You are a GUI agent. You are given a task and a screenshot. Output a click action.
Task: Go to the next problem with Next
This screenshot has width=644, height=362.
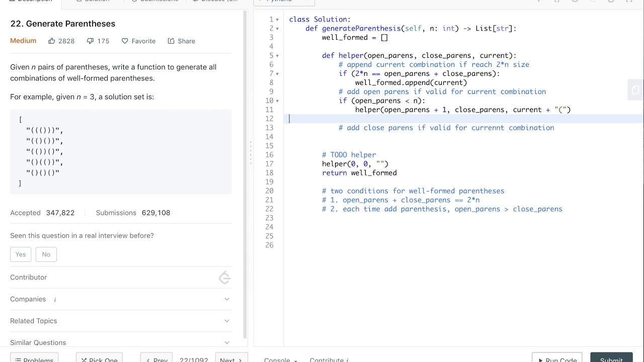coord(231,357)
